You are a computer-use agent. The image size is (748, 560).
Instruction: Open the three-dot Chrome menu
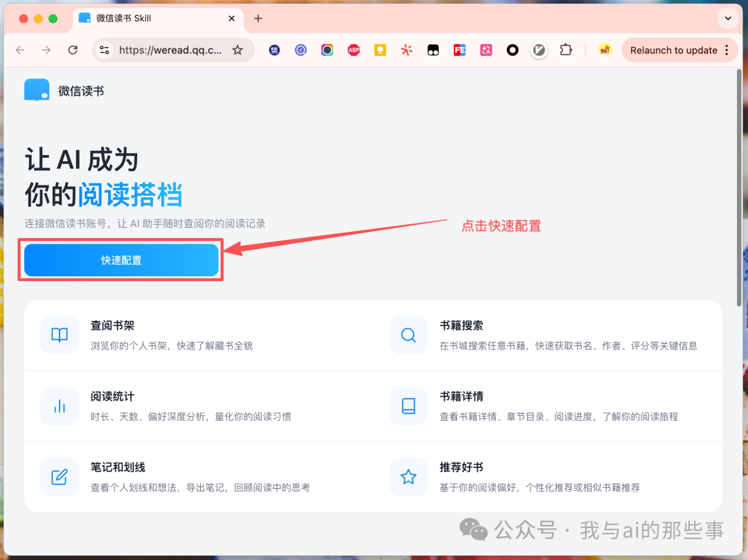click(x=727, y=50)
